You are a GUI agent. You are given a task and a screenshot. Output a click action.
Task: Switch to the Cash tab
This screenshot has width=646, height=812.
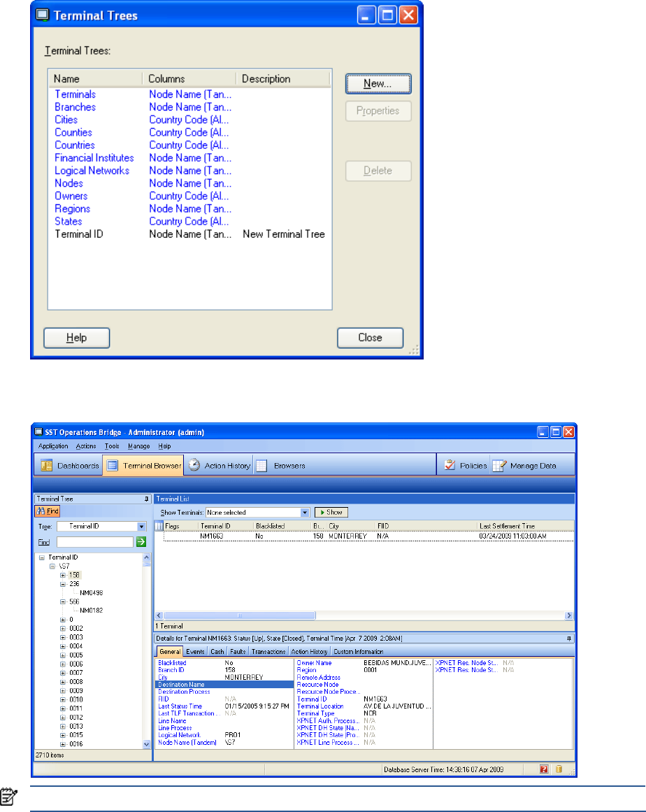(217, 651)
